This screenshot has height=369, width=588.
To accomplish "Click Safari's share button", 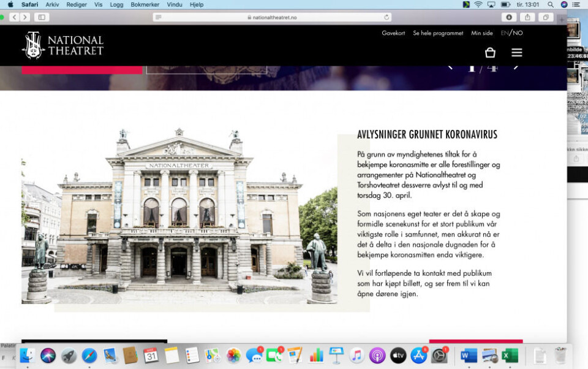I will coord(527,17).
